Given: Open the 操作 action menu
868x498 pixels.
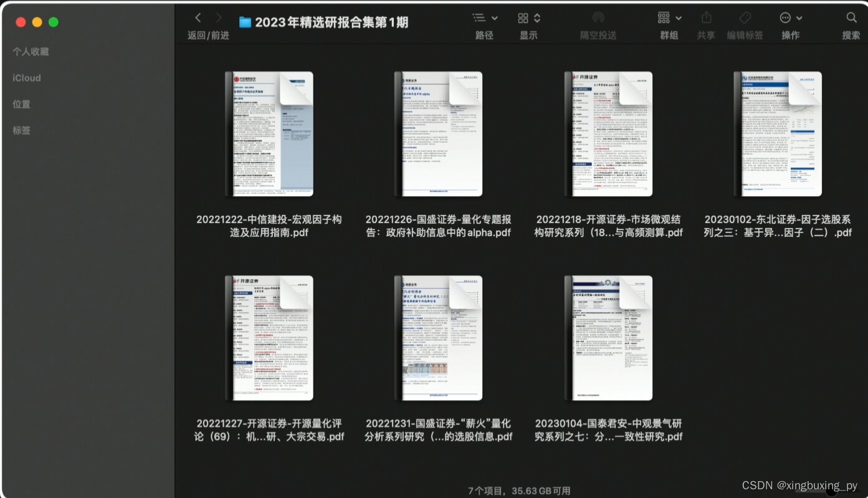Looking at the screenshot, I should click(x=791, y=18).
